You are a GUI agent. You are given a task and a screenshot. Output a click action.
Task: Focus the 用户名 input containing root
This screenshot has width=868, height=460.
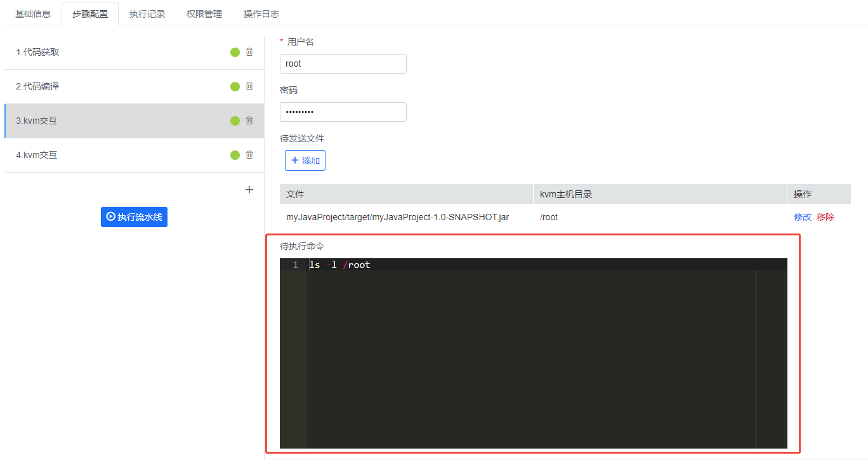click(343, 63)
